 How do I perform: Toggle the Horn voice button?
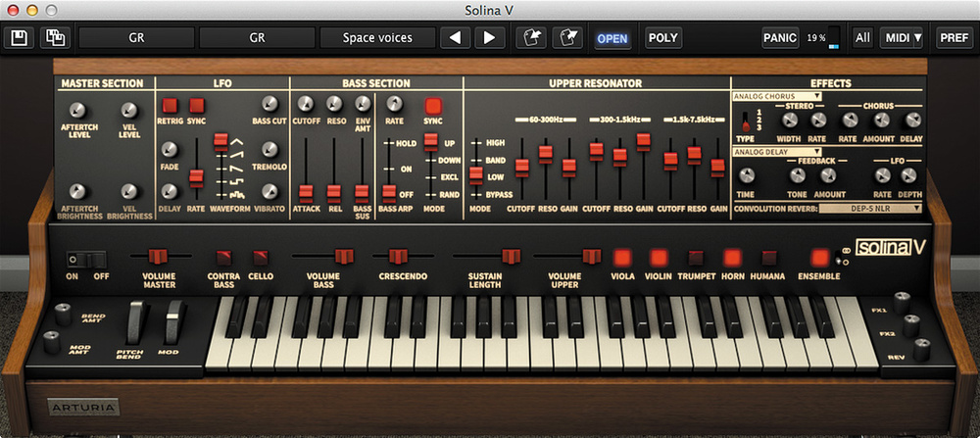coord(732,258)
